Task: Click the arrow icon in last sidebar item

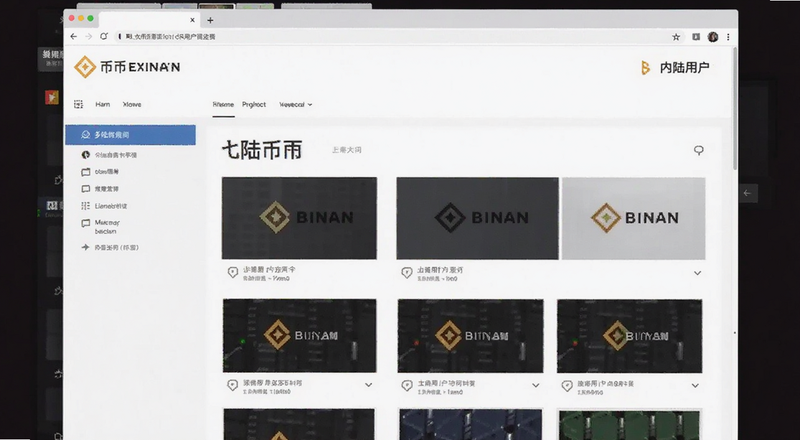Action: [85, 248]
